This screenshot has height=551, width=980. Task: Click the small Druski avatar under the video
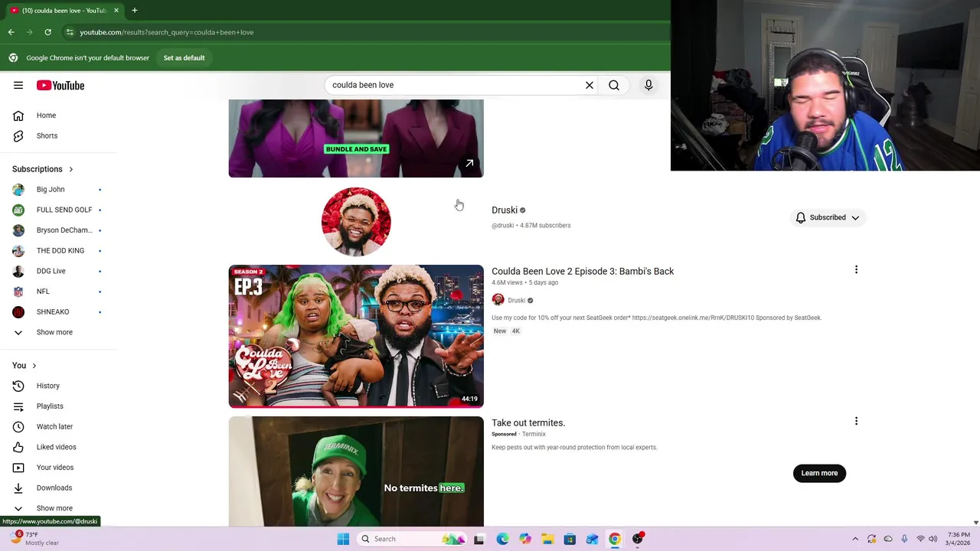pyautogui.click(x=498, y=300)
